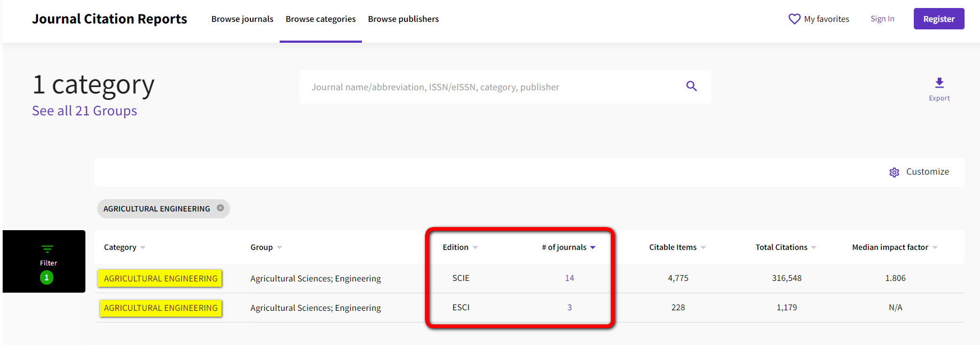980x345 pixels.
Task: Click the search magnifier icon
Action: click(x=691, y=86)
